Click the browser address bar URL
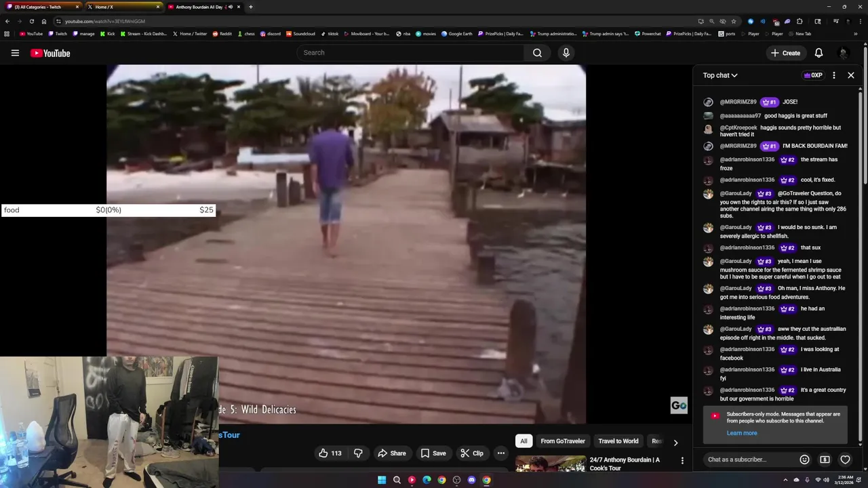This screenshot has height=488, width=868. coord(105,21)
